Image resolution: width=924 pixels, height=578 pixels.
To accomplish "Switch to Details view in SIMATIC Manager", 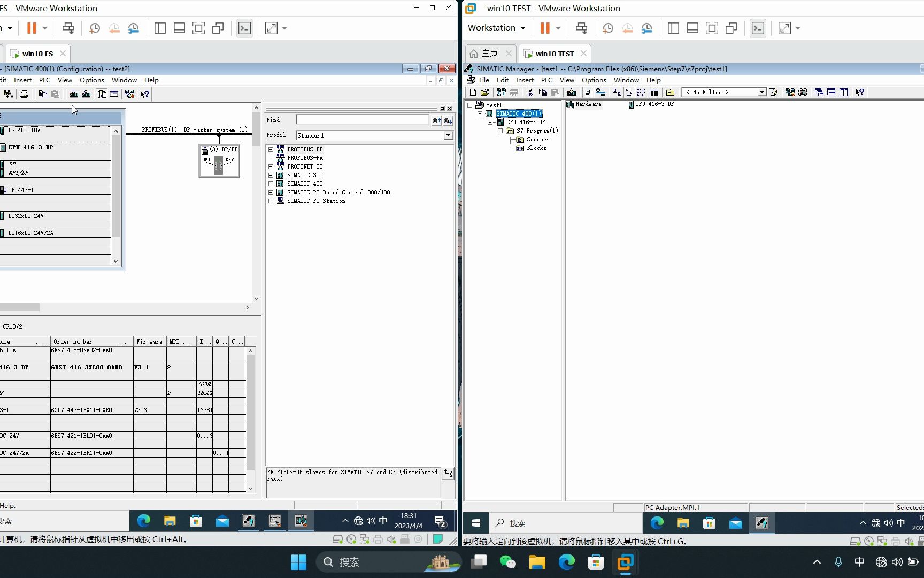I will click(653, 93).
